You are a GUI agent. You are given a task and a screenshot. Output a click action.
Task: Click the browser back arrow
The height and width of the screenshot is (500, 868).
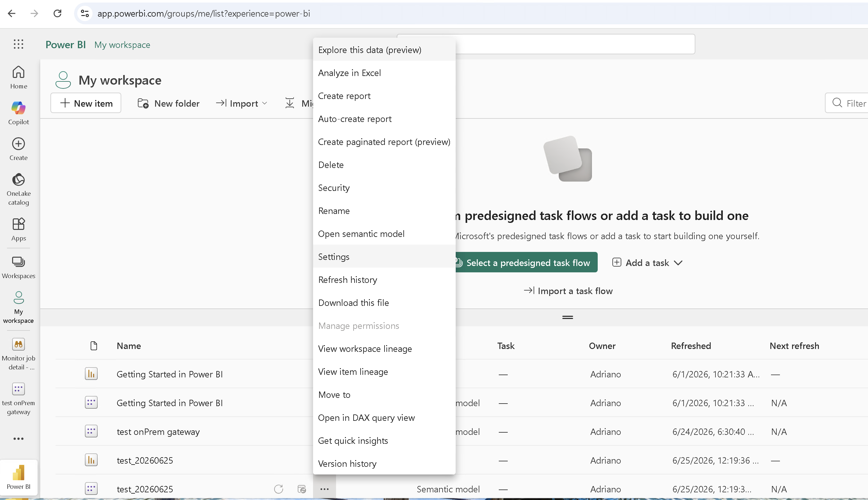(x=12, y=13)
